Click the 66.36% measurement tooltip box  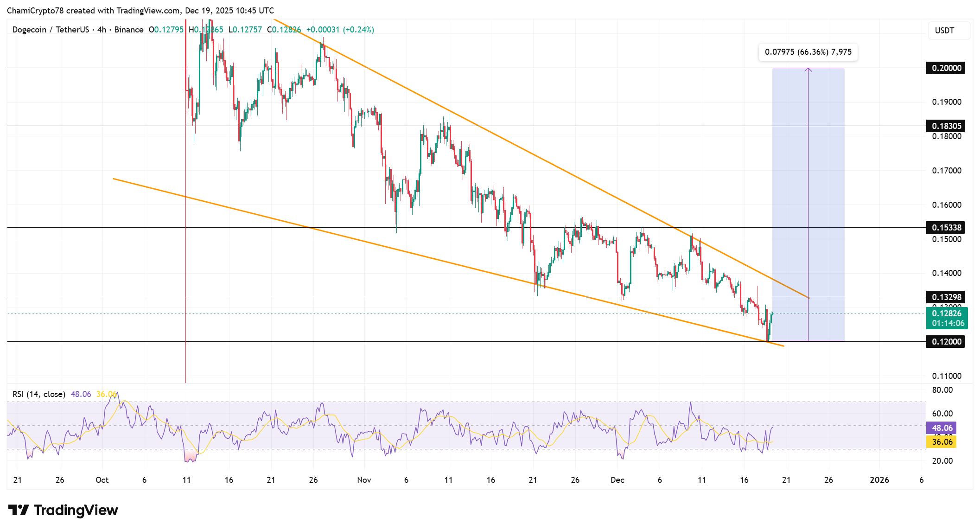coord(808,52)
